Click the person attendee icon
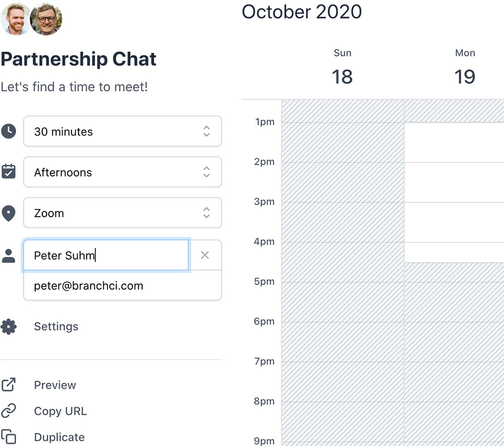Screen dimensions: 504x446 click(x=9, y=256)
